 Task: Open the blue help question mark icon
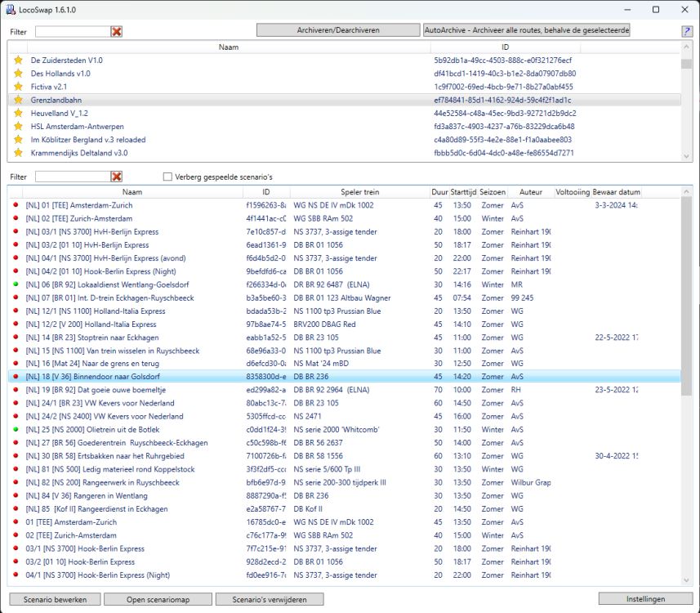click(x=687, y=32)
